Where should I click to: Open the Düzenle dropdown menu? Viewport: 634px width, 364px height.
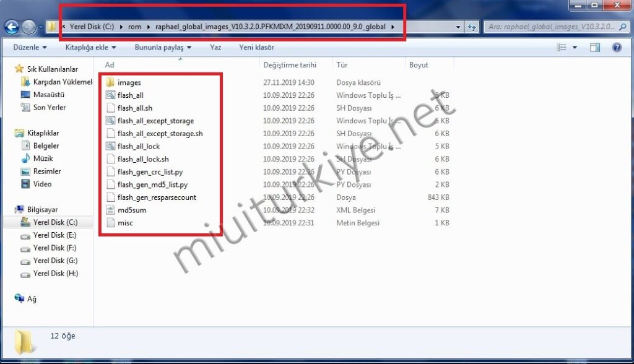click(29, 48)
